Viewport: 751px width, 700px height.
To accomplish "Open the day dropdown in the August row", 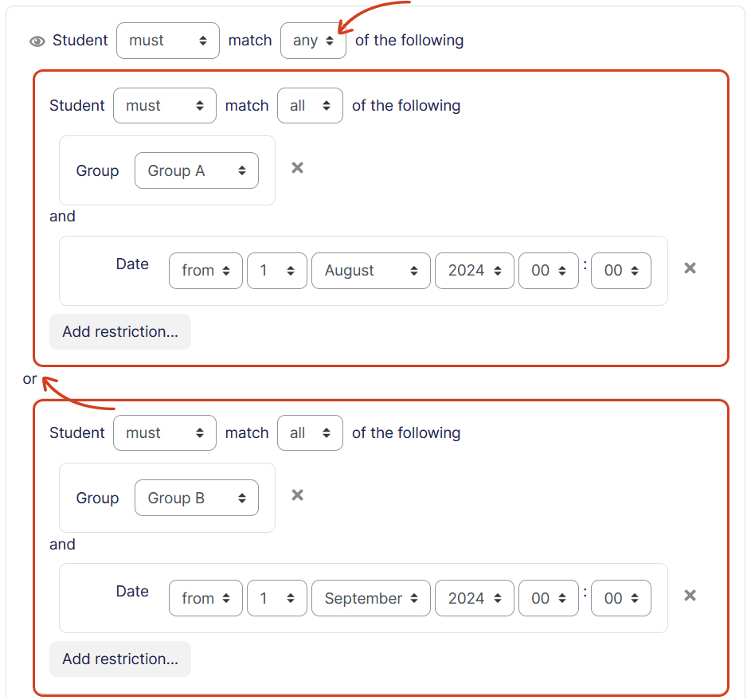I will tap(276, 271).
